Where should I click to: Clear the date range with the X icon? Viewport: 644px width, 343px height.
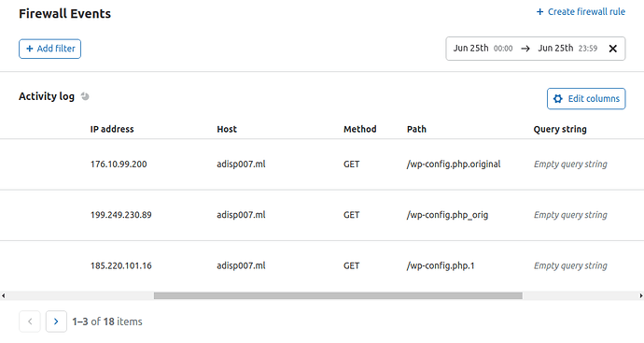click(613, 49)
